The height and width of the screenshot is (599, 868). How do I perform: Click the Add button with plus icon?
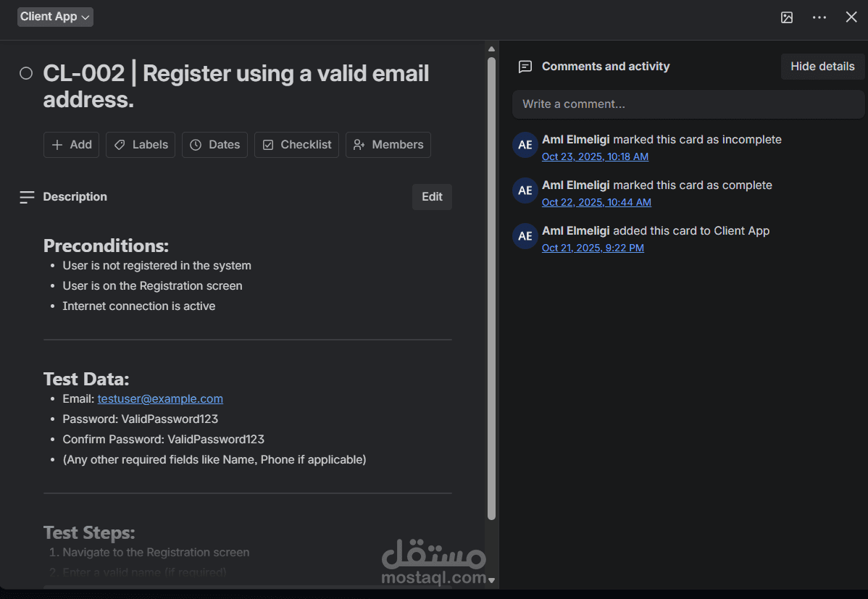click(x=71, y=145)
